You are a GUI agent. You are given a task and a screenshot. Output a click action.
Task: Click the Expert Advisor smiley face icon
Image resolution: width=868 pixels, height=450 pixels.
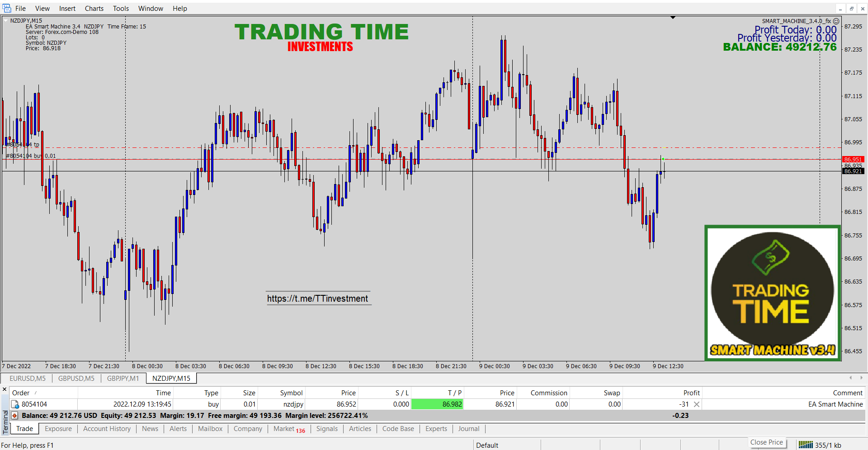(x=836, y=21)
